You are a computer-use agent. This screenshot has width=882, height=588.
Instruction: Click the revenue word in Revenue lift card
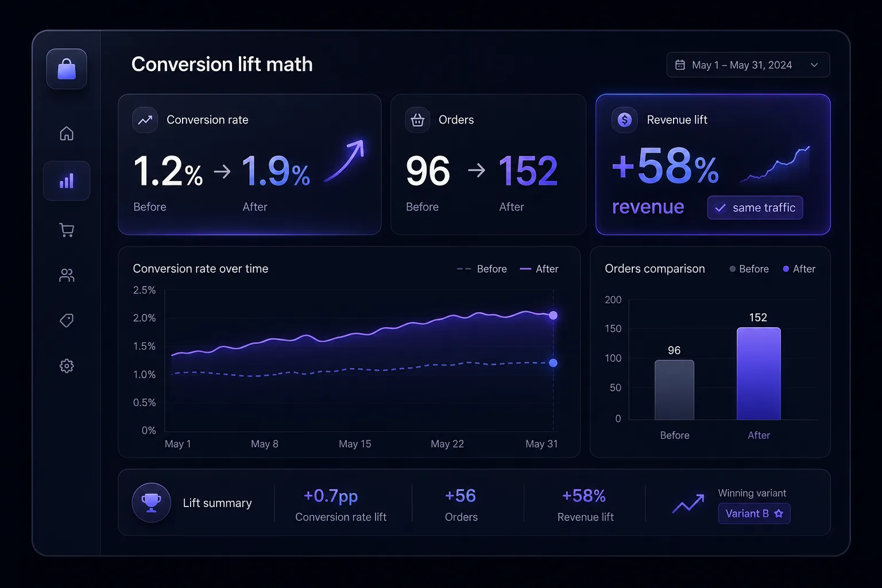(x=648, y=207)
